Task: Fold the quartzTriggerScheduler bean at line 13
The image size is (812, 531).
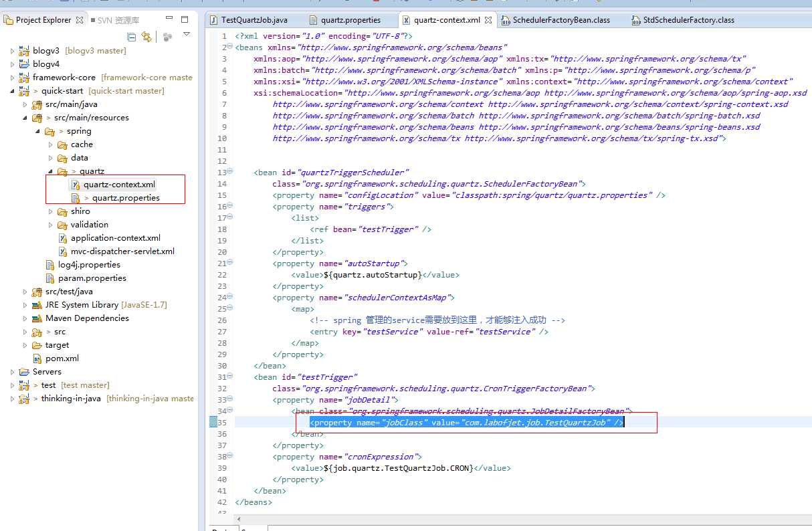Action: point(230,172)
